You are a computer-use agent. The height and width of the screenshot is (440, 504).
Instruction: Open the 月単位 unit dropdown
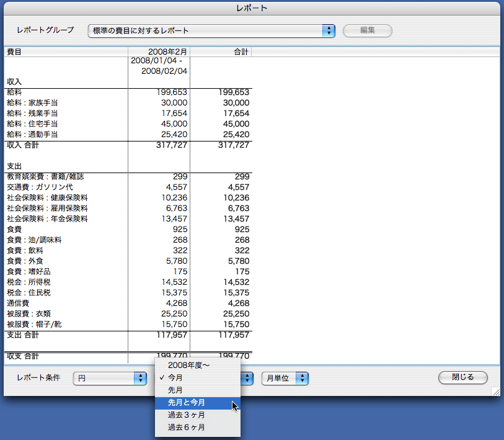[285, 378]
